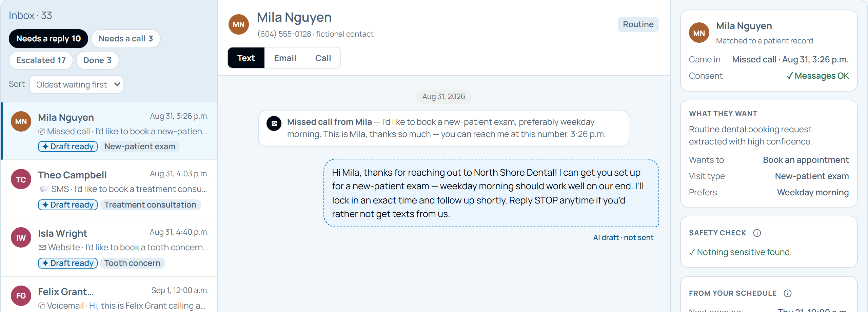The height and width of the screenshot is (312, 868).
Task: Open Felix Grant's voicemail conversation
Action: [x=109, y=294]
